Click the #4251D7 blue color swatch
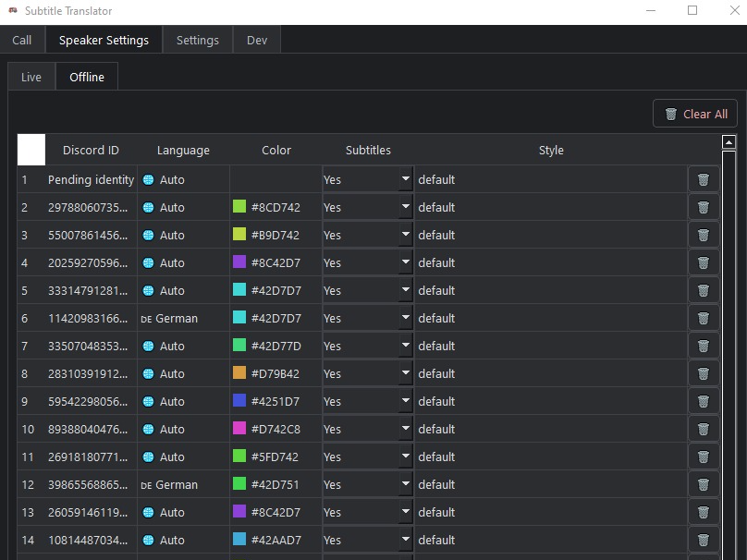Screen dimensions: 747x560 pyautogui.click(x=239, y=400)
